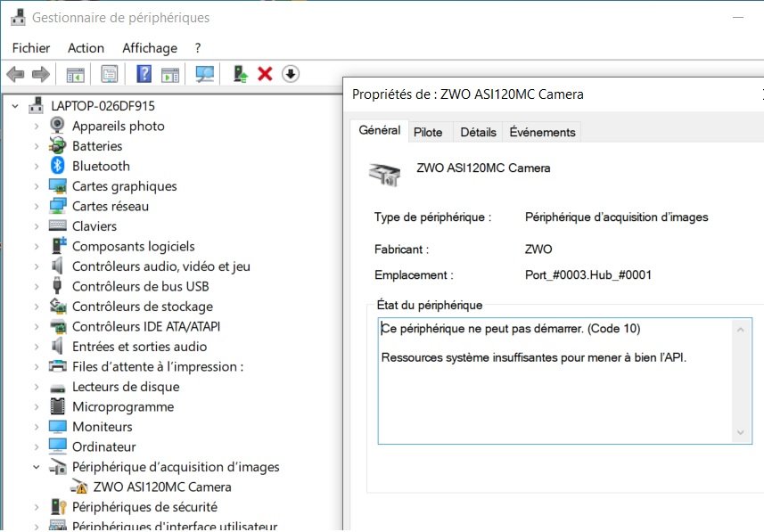Select the Général tab
Viewport: 764px width, 532px height.
click(380, 131)
